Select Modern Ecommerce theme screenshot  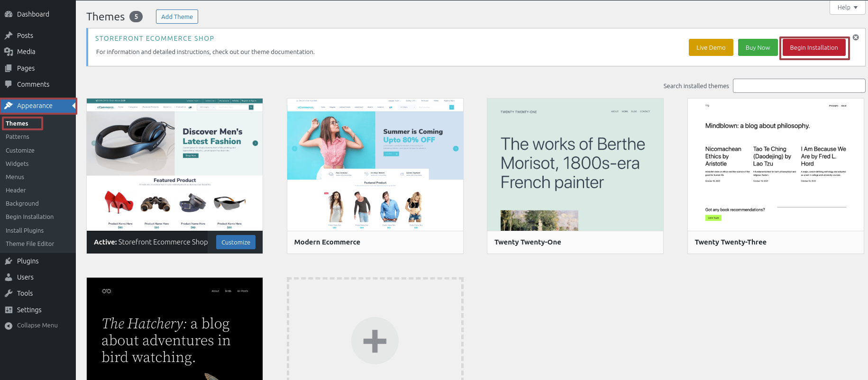375,165
